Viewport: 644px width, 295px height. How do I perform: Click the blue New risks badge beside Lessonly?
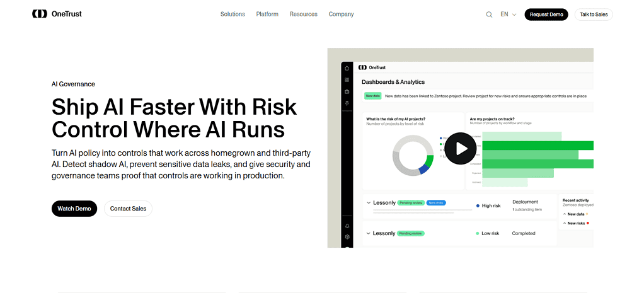click(x=436, y=202)
